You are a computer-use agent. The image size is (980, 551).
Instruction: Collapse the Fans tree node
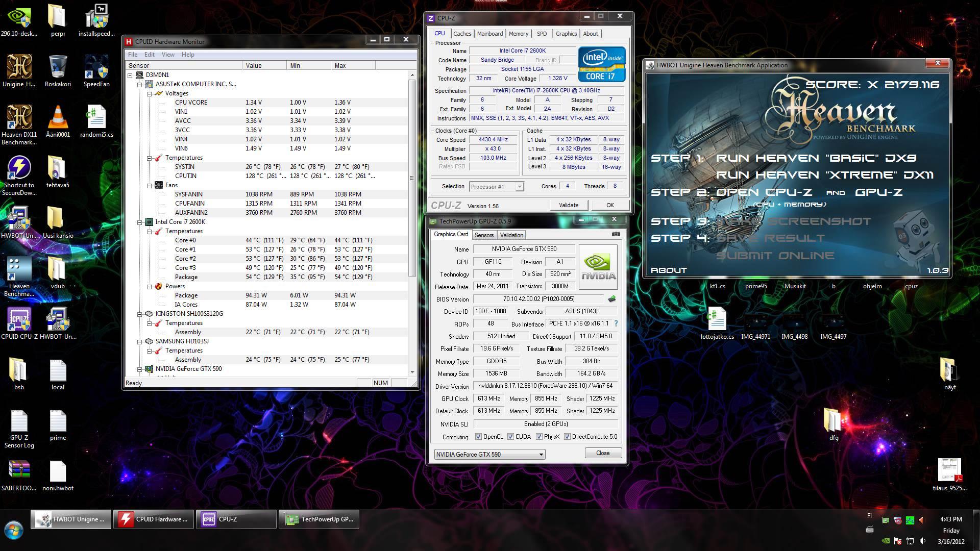point(150,185)
